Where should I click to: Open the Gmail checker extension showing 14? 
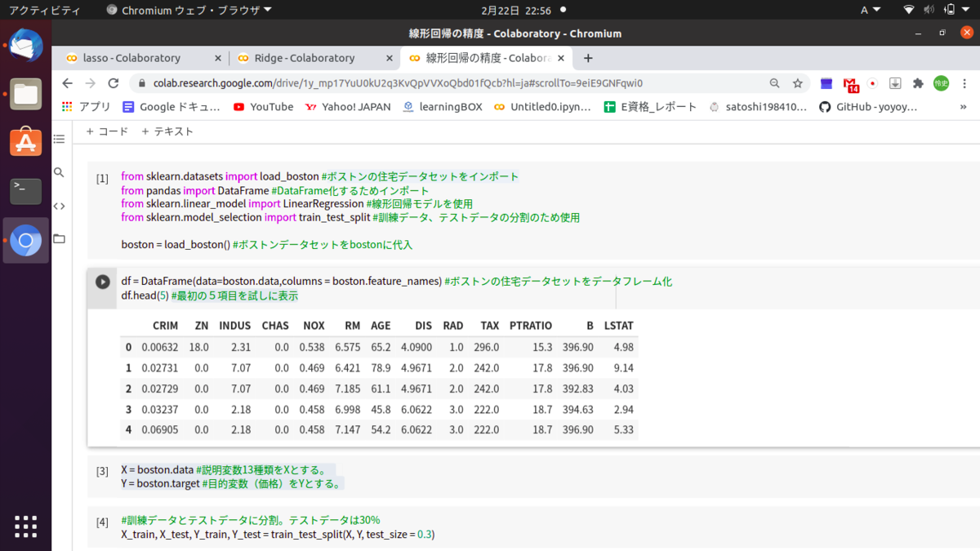[851, 84]
